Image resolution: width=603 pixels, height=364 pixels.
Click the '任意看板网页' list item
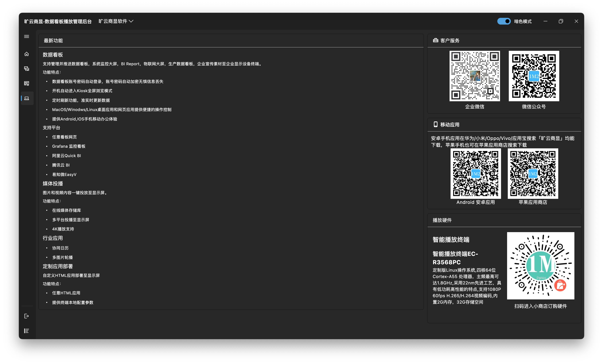tap(64, 137)
